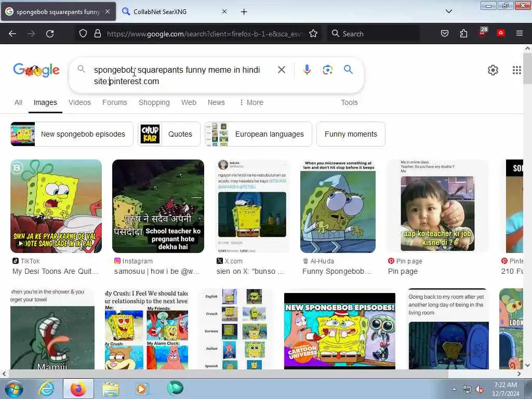Open Google quick settings gear
This screenshot has width=532, height=399.
[x=493, y=70]
